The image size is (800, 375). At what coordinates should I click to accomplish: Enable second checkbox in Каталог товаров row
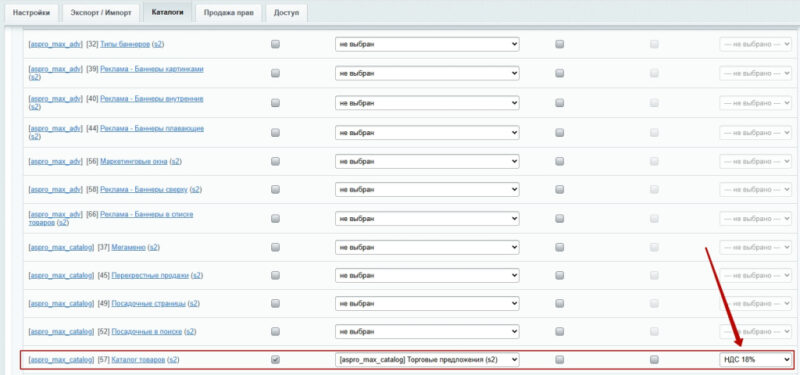pos(560,360)
